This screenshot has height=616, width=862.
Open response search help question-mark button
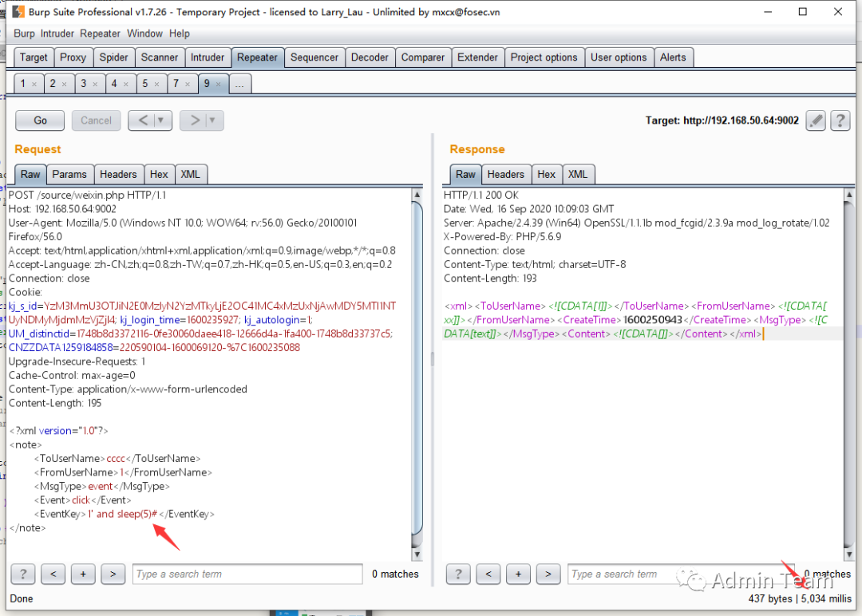tap(458, 574)
